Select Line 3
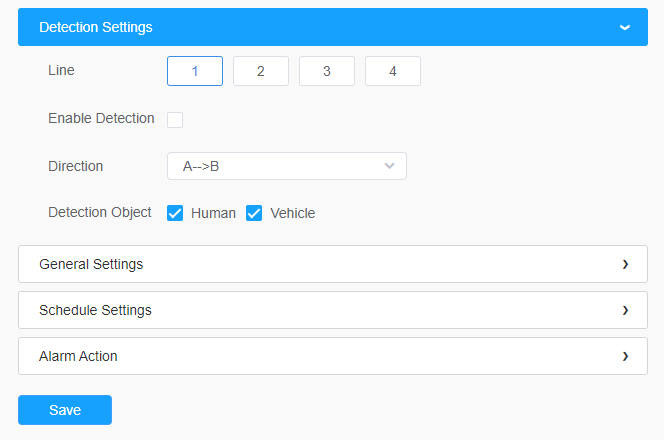This screenshot has height=440, width=664. pos(327,71)
